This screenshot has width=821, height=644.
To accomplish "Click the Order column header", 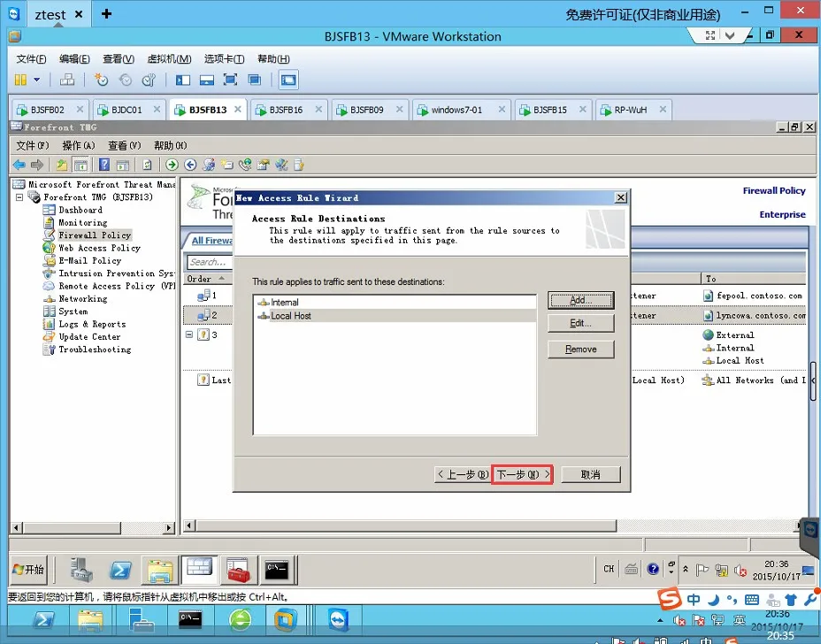I will point(207,279).
